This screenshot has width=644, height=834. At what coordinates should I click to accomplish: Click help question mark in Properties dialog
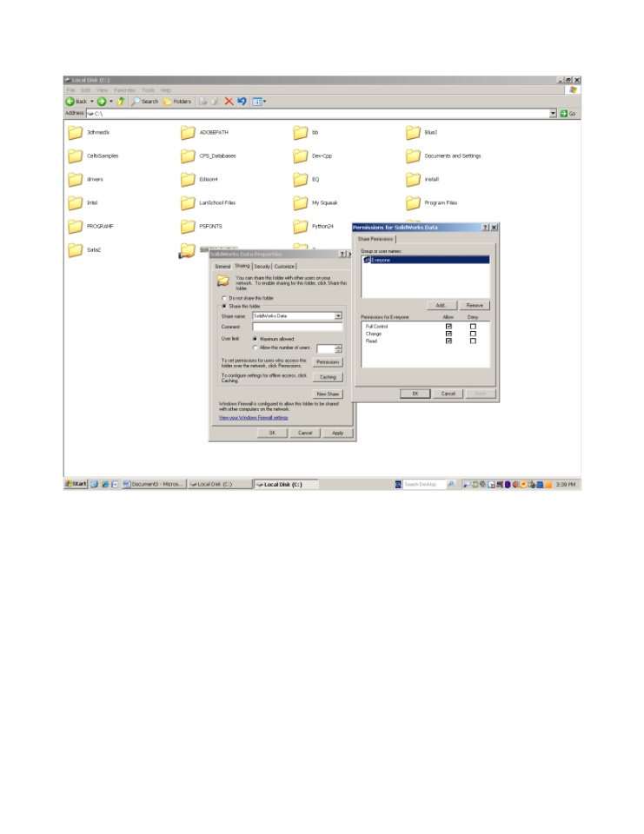tap(342, 255)
